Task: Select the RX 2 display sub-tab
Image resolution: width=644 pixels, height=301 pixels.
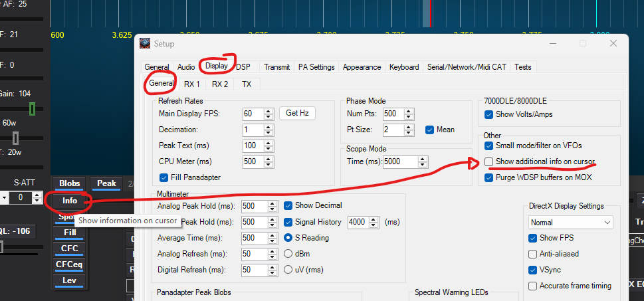Action: (220, 84)
